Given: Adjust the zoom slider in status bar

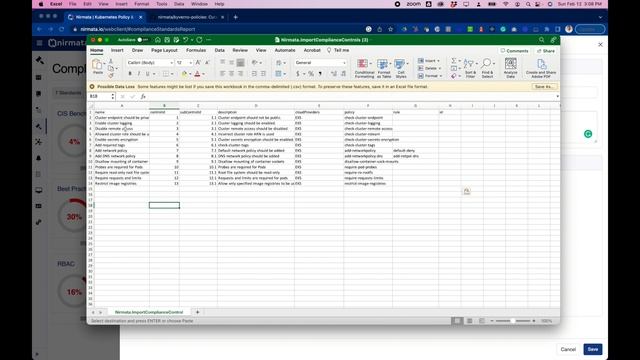Looking at the screenshot, I should (x=513, y=321).
